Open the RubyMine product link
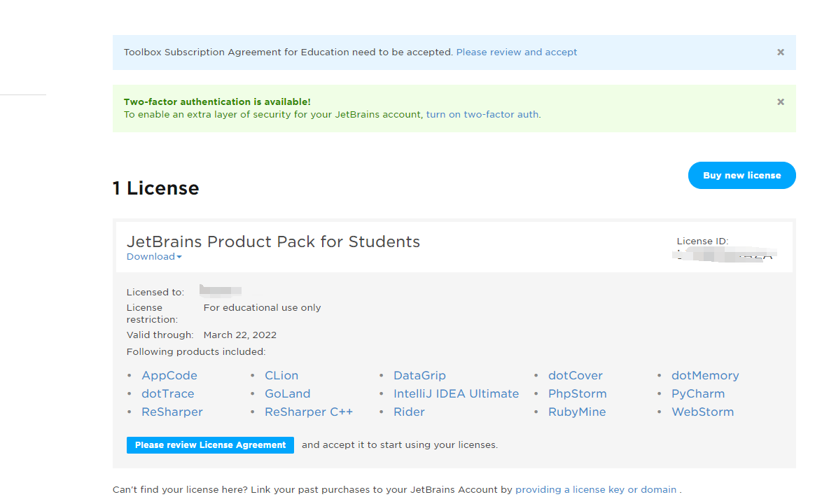This screenshot has height=504, width=836. 577,412
